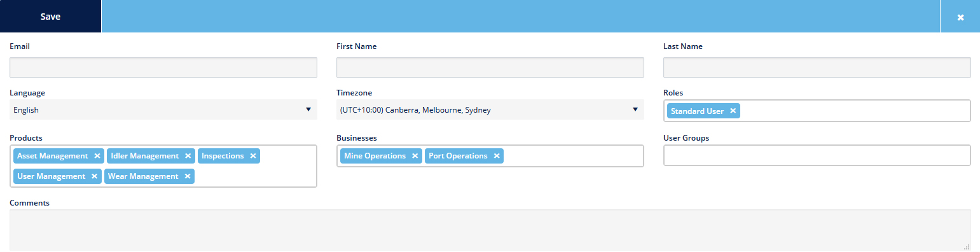
Task: Expand the Timezone dropdown arrow
Action: tap(635, 109)
